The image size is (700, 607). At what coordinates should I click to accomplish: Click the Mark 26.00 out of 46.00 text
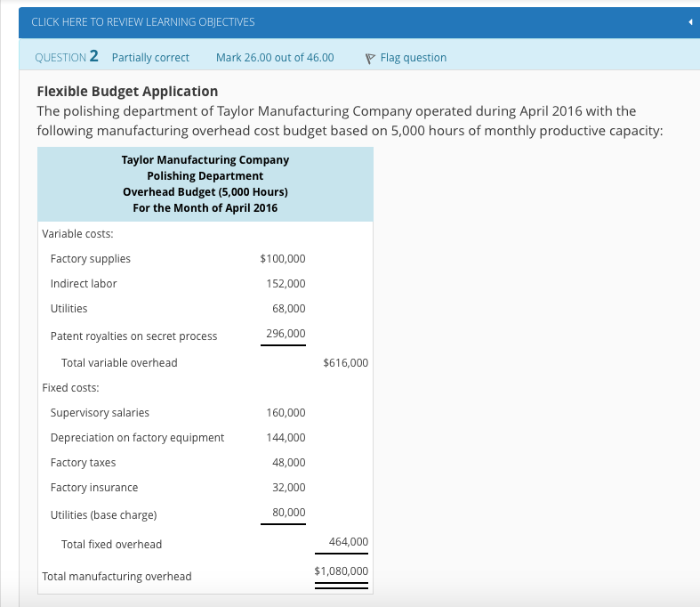click(275, 58)
